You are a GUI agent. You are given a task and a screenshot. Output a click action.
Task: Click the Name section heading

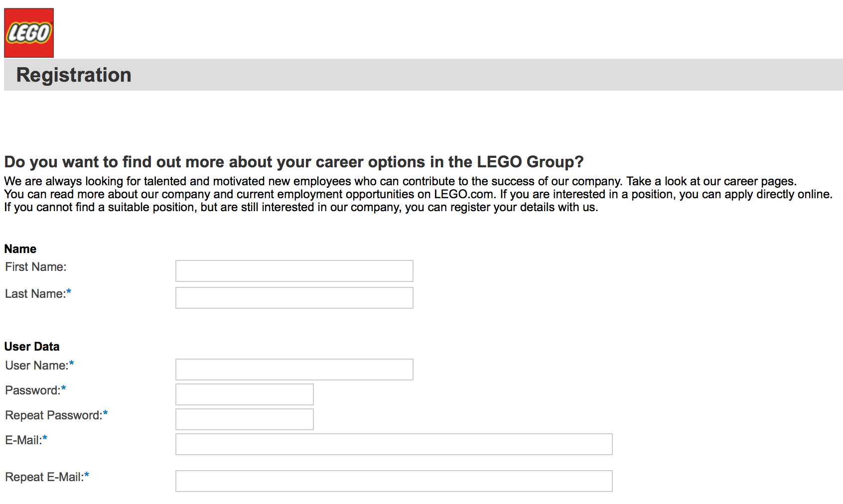(20, 249)
